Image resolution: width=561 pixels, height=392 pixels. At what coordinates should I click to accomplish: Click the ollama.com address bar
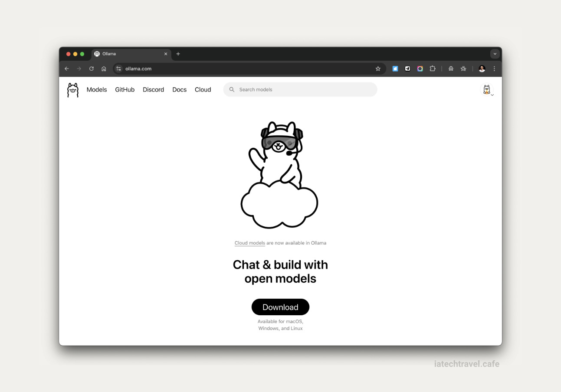pos(249,69)
